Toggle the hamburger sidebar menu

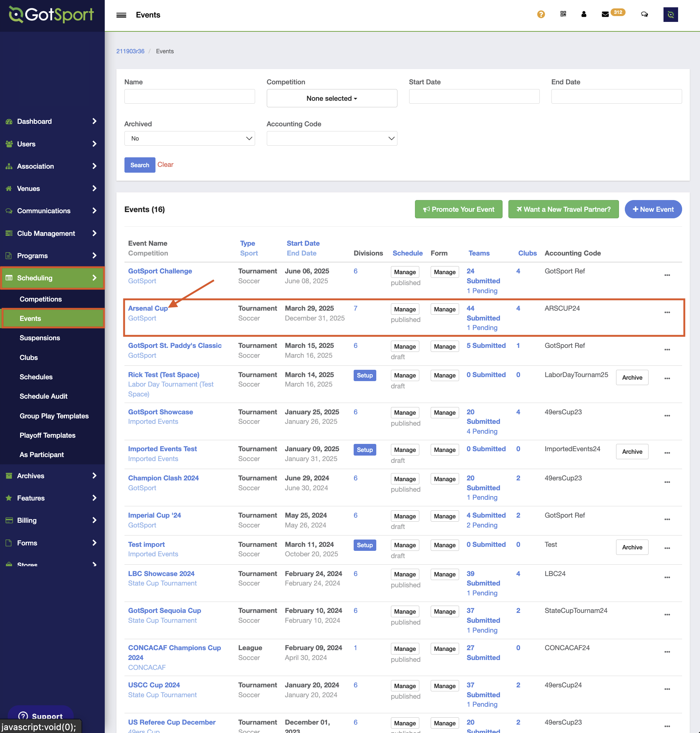[121, 15]
